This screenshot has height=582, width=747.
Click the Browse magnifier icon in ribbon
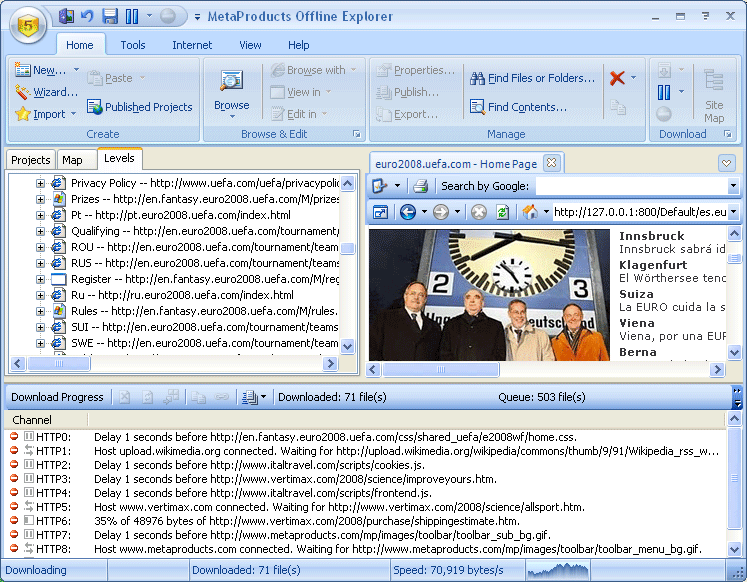coord(231,82)
